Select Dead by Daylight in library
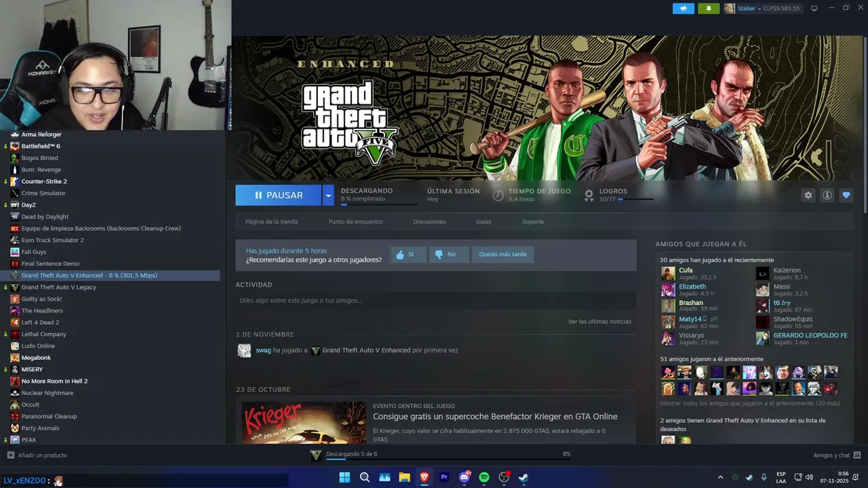The width and height of the screenshot is (868, 488). [x=45, y=217]
